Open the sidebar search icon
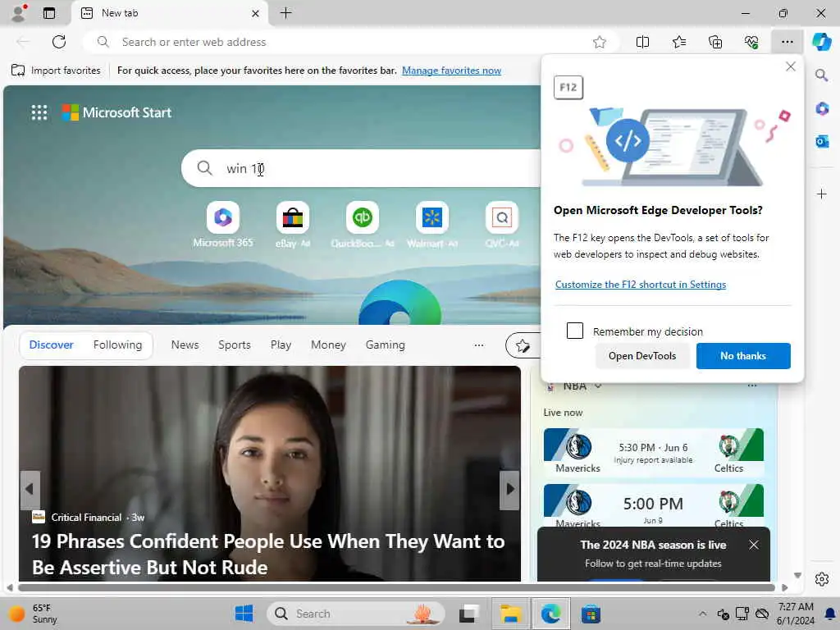840x630 pixels. (x=822, y=75)
